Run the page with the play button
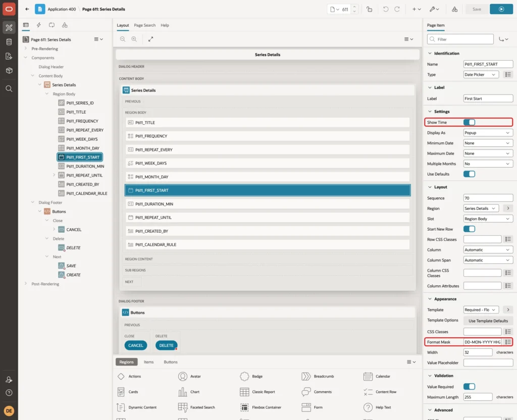 pyautogui.click(x=501, y=9)
